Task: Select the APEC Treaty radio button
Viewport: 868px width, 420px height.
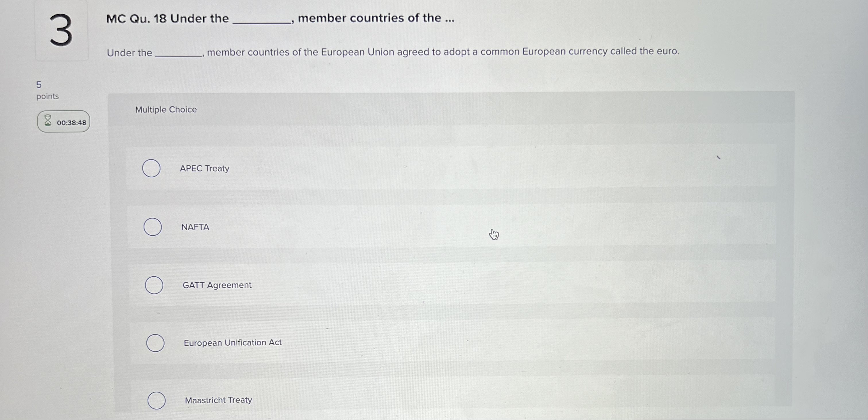Action: [x=152, y=168]
